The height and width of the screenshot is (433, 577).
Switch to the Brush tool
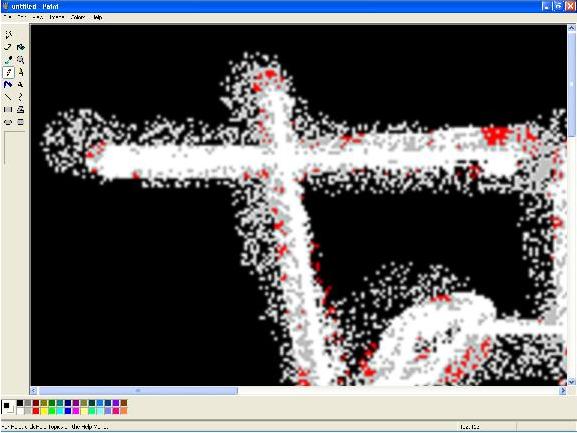coord(21,72)
